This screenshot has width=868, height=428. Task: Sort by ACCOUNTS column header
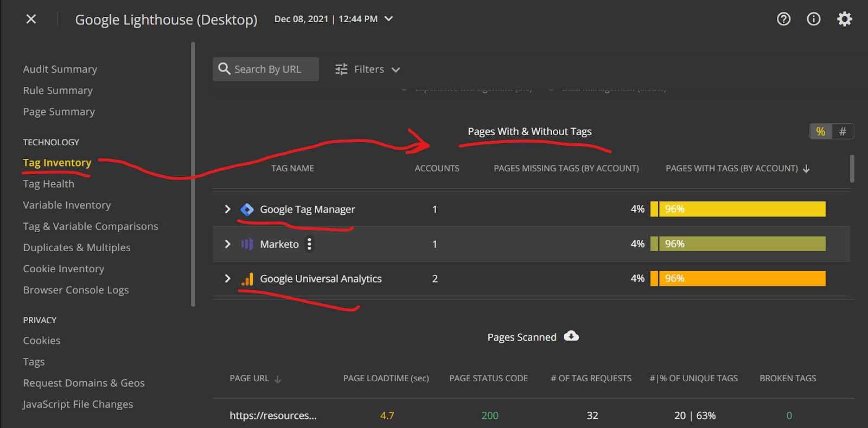(x=437, y=169)
